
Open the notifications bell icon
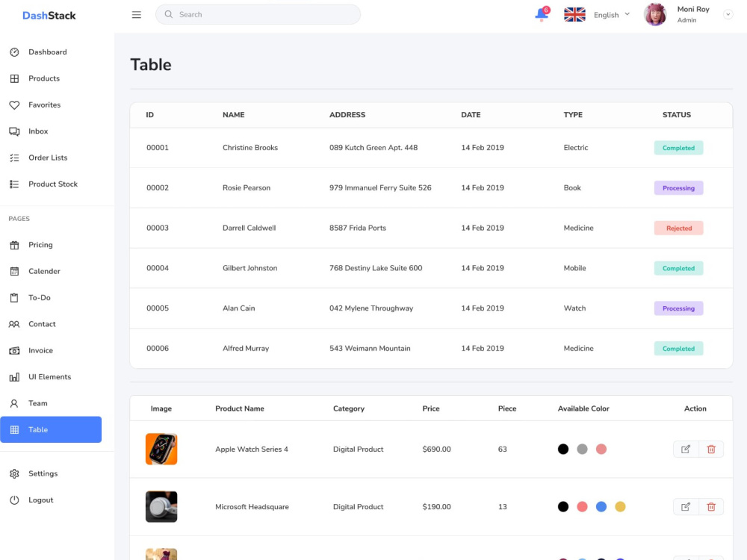click(x=542, y=14)
